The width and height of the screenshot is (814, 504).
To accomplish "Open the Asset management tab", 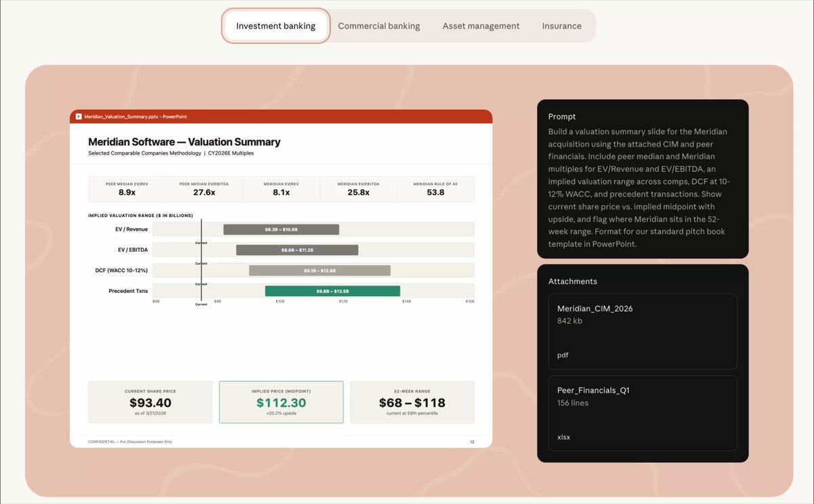I will coord(481,26).
